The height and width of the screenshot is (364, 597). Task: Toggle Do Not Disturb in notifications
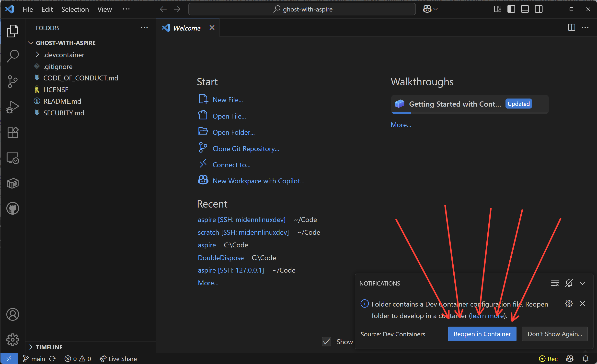[x=569, y=283]
